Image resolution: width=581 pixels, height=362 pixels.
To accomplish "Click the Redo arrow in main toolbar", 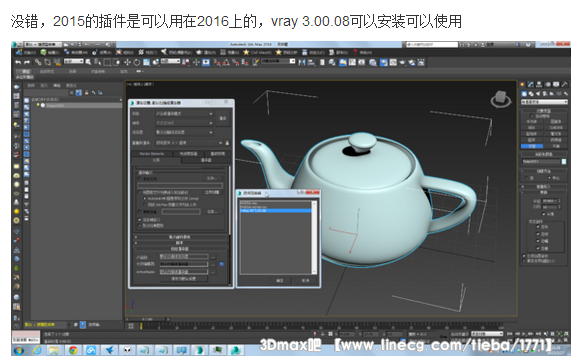I will pyautogui.click(x=27, y=62).
